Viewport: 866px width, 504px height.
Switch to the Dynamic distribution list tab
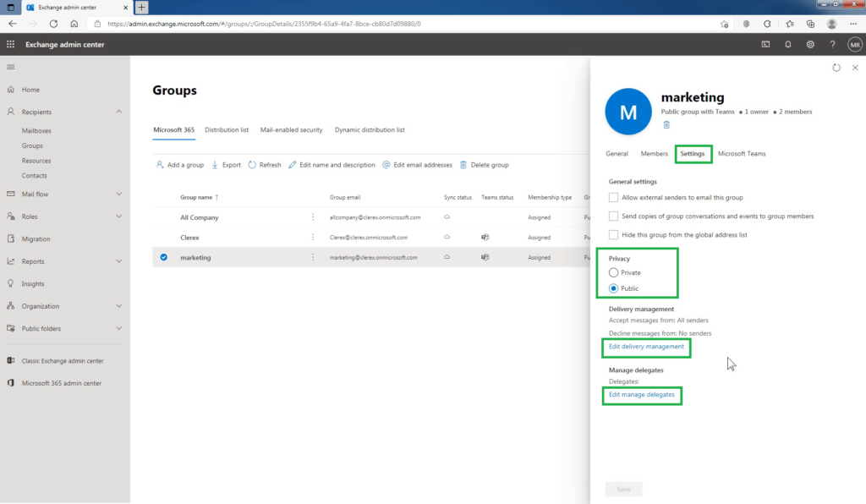370,129
